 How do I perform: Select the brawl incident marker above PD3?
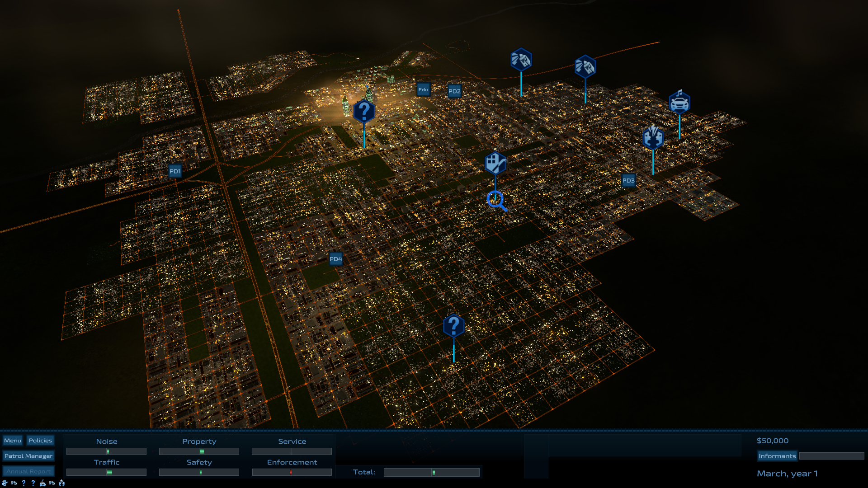653,138
